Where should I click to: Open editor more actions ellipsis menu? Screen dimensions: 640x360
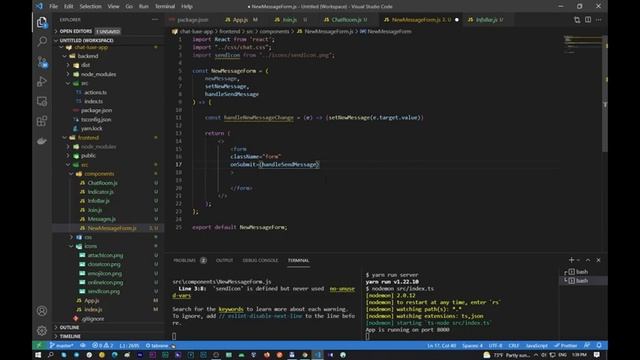coord(599,20)
